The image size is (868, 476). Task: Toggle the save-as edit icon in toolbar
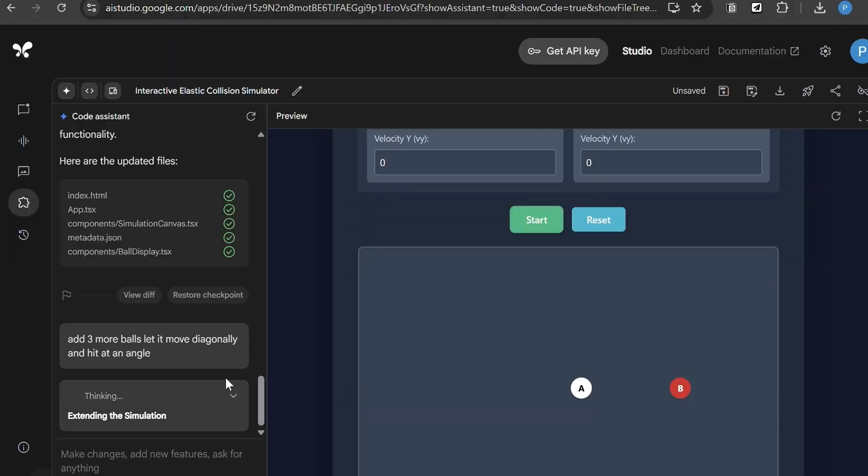(x=751, y=91)
